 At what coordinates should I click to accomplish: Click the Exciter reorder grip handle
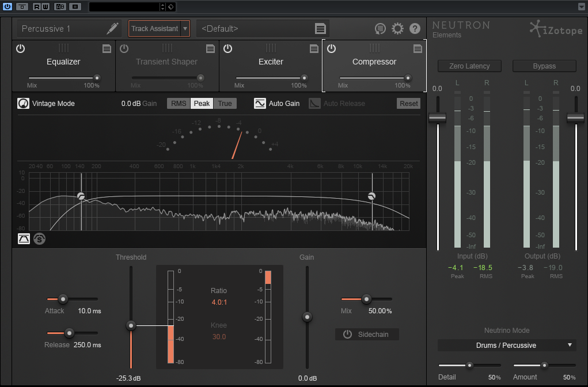click(271, 48)
